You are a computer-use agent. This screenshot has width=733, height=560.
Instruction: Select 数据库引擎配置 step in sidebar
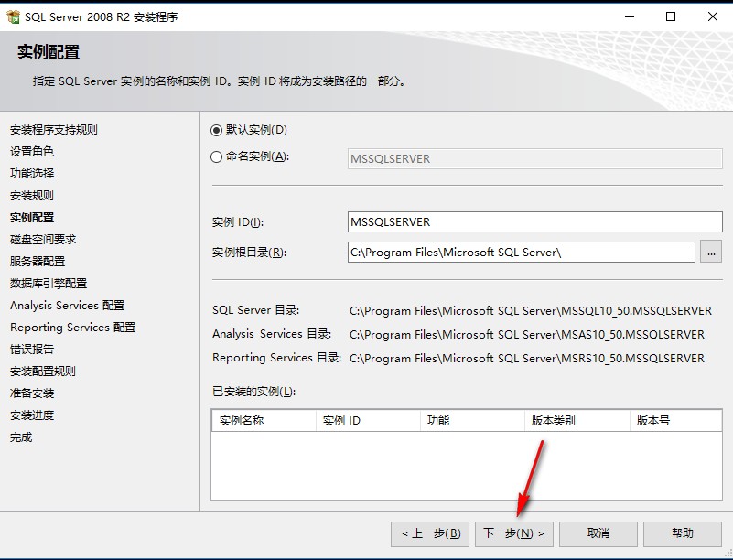point(49,284)
